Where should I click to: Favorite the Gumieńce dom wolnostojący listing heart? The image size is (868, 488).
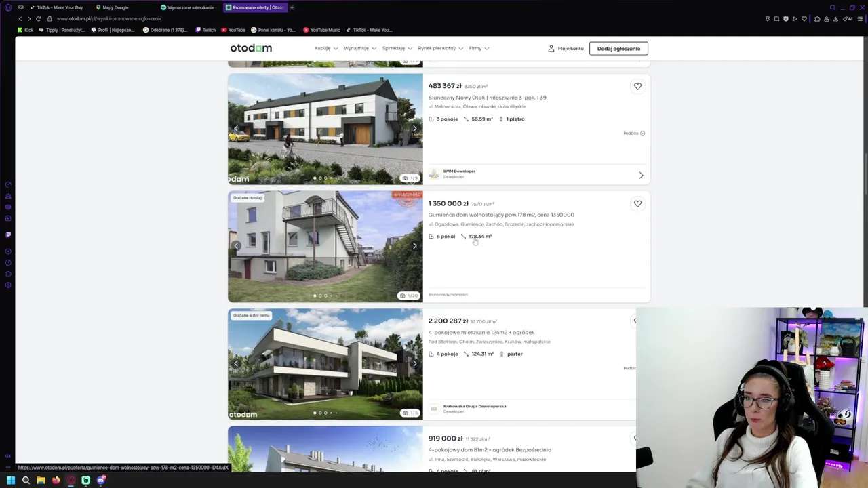(637, 203)
